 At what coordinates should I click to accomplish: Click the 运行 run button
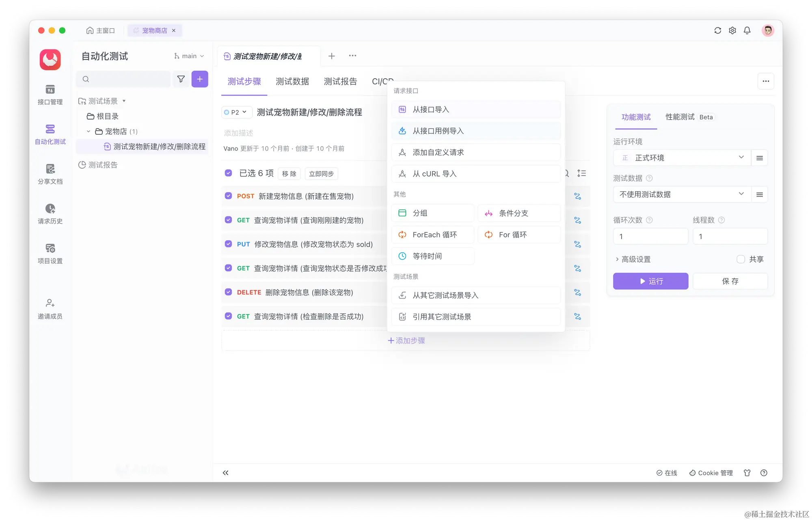(x=650, y=281)
